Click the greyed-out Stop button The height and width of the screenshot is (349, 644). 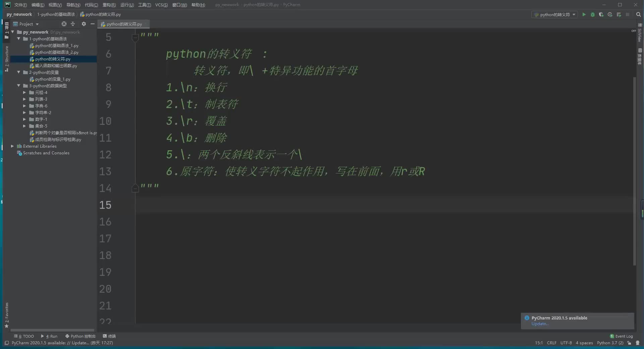[628, 14]
